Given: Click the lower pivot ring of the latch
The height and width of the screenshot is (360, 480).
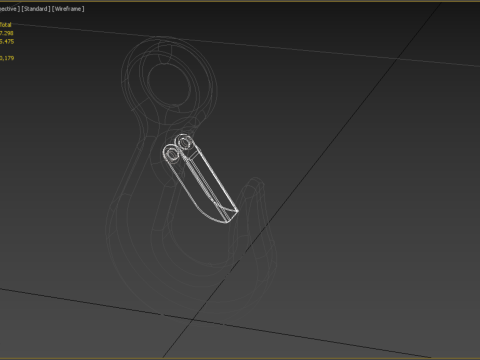Looking at the screenshot, I should 172,154.
